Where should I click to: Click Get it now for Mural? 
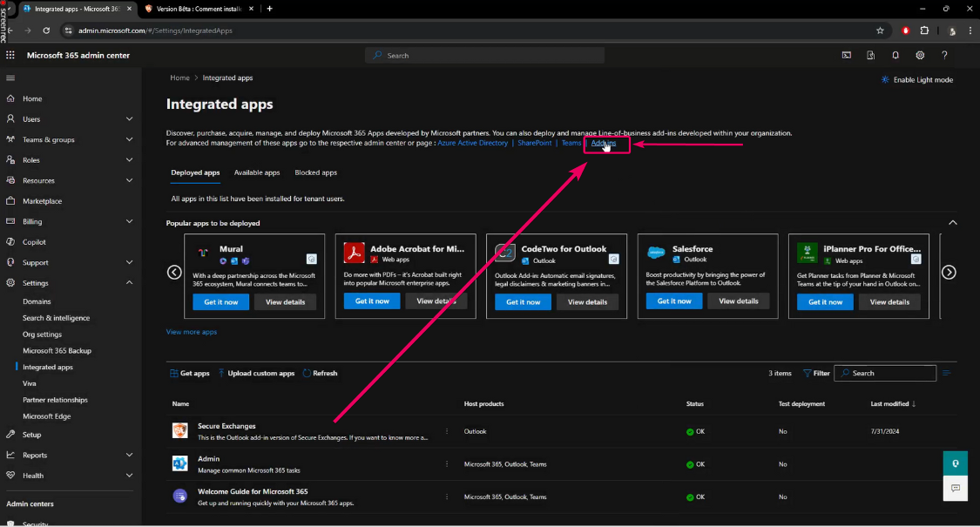coord(221,301)
